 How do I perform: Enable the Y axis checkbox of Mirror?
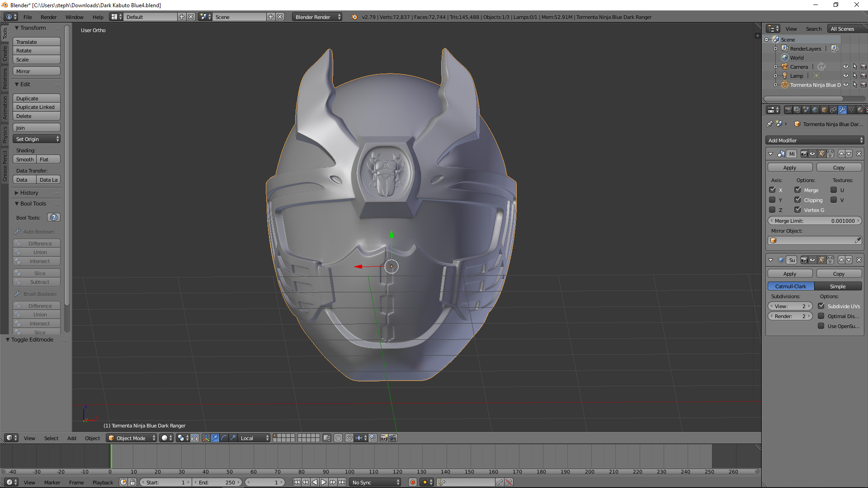pos(772,200)
